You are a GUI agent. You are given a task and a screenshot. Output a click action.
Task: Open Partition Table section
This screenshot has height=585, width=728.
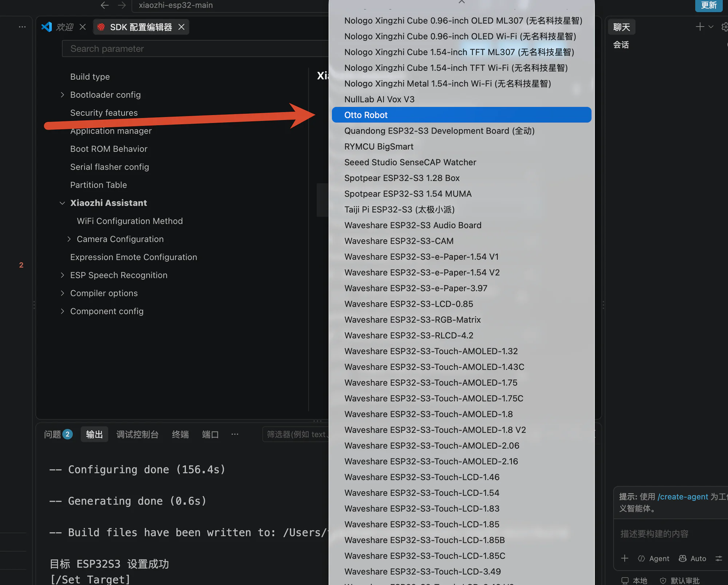[x=98, y=185]
